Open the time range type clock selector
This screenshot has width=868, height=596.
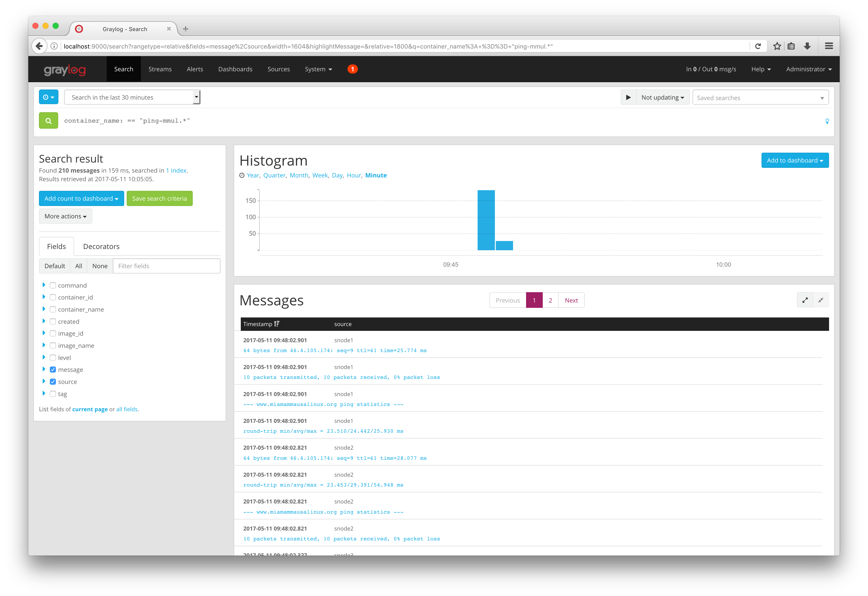click(49, 97)
